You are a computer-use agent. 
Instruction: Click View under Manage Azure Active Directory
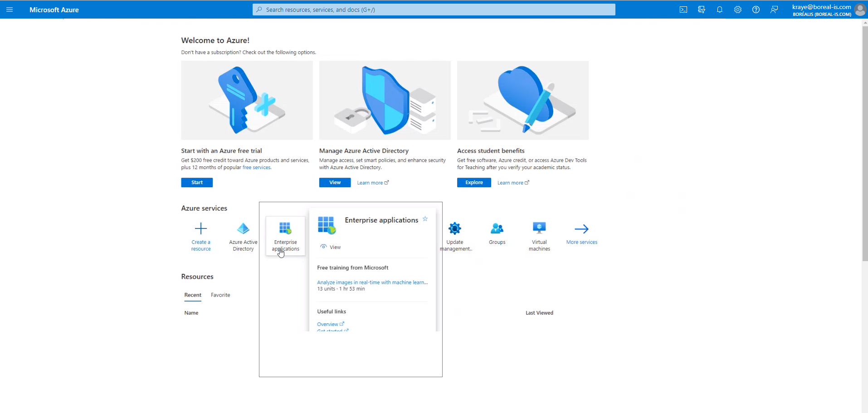click(x=335, y=182)
